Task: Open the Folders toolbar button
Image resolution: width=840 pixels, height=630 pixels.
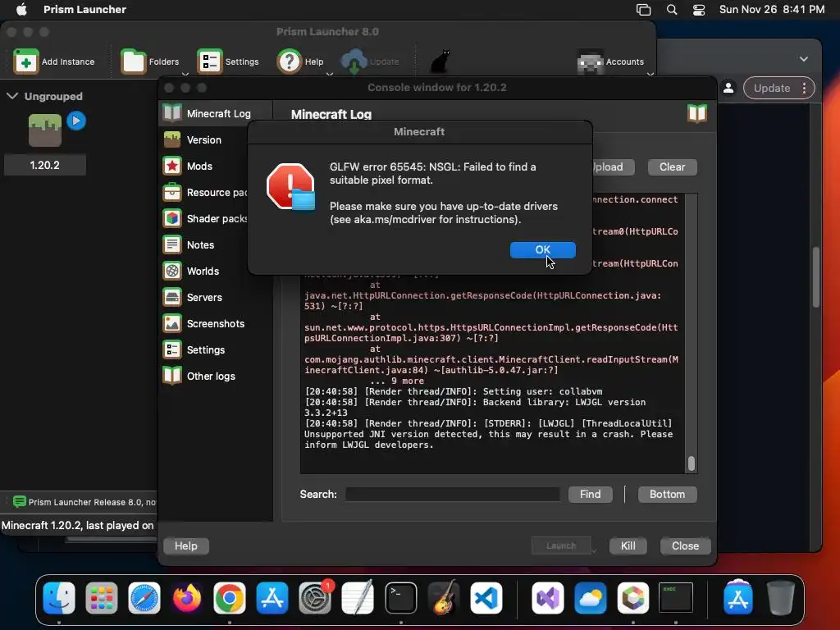Action: coord(150,61)
